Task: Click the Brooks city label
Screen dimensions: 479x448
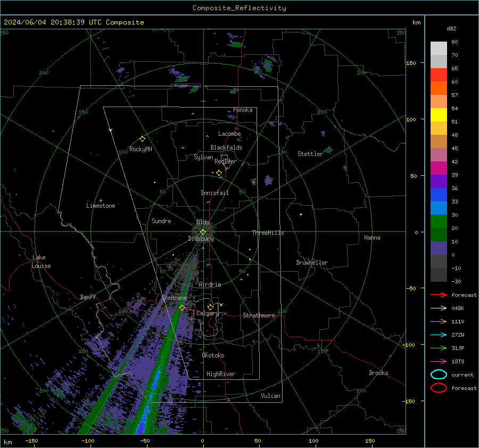Action: (x=378, y=373)
